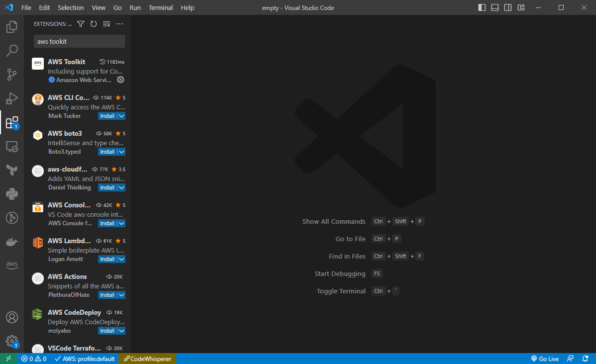Click the feedback icon in status bar

[570, 359]
